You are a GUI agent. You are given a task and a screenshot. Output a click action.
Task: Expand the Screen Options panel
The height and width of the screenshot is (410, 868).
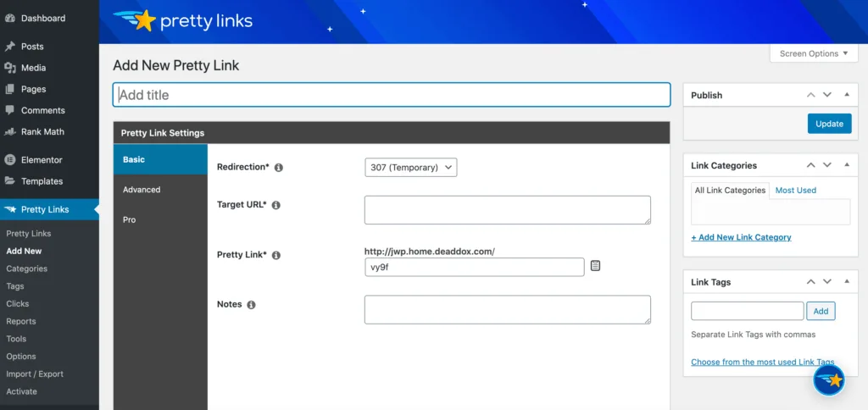(x=814, y=53)
